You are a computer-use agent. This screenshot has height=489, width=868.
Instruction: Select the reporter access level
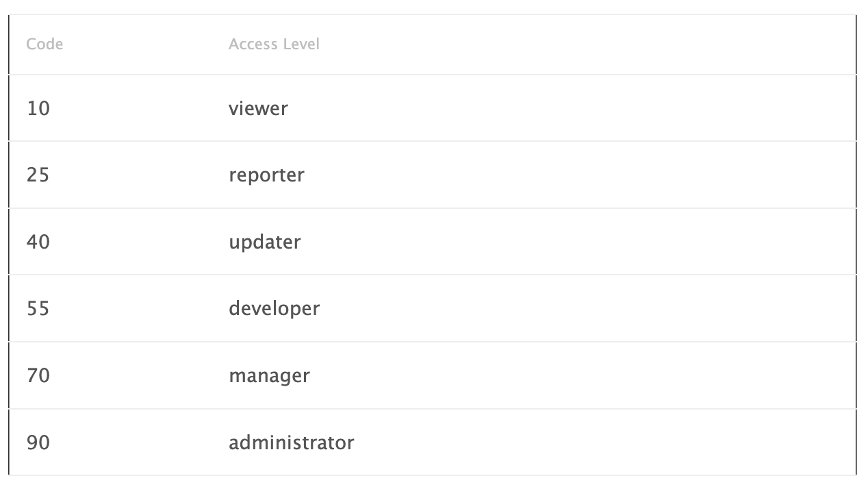click(266, 175)
